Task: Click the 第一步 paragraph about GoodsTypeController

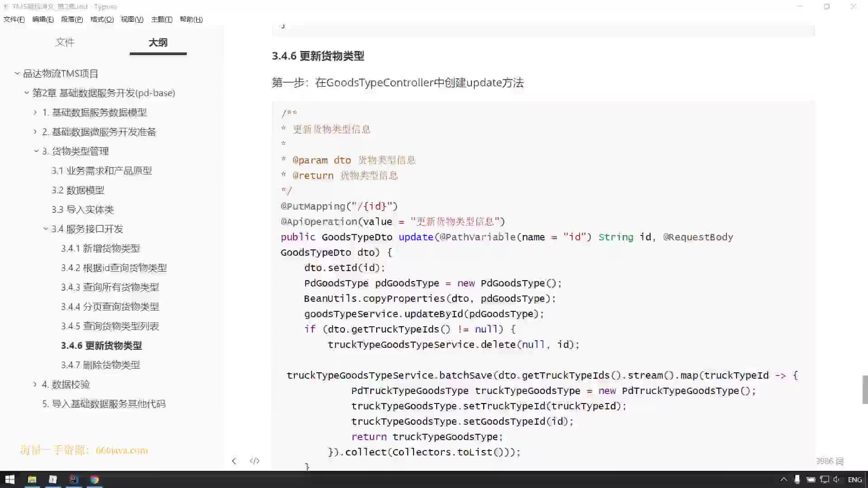Action: [x=397, y=82]
